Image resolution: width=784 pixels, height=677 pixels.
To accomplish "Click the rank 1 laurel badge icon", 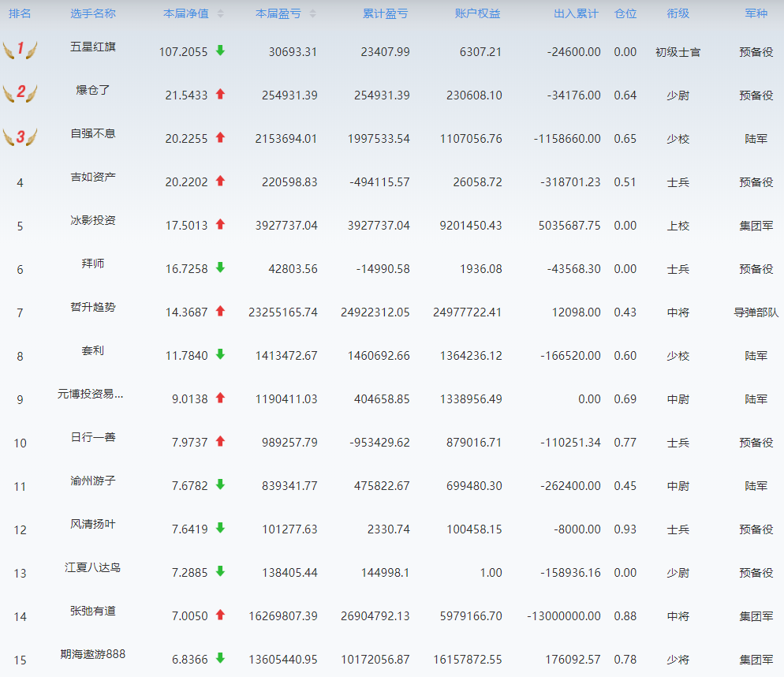I will pos(20,49).
